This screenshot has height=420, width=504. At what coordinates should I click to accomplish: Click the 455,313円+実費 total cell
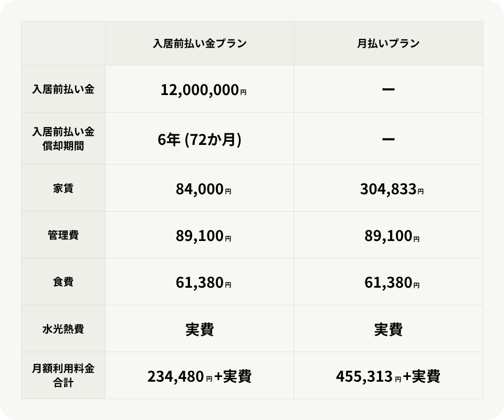click(x=388, y=376)
